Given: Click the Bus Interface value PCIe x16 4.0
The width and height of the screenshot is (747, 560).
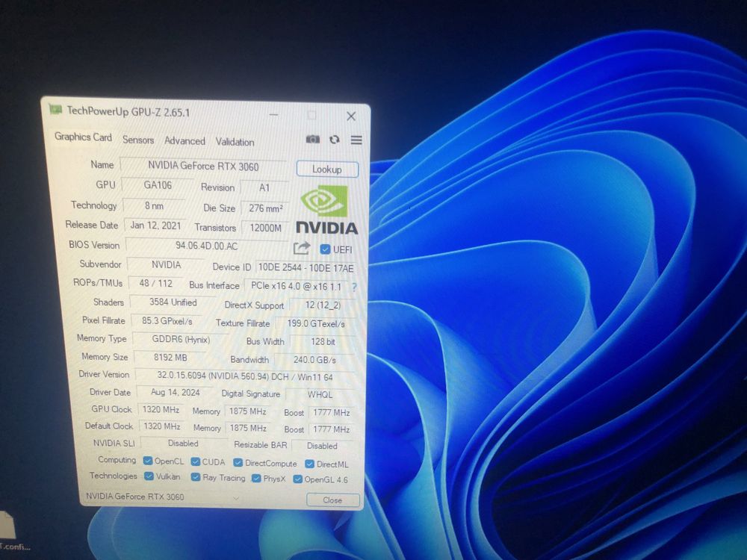Looking at the screenshot, I should 296,286.
